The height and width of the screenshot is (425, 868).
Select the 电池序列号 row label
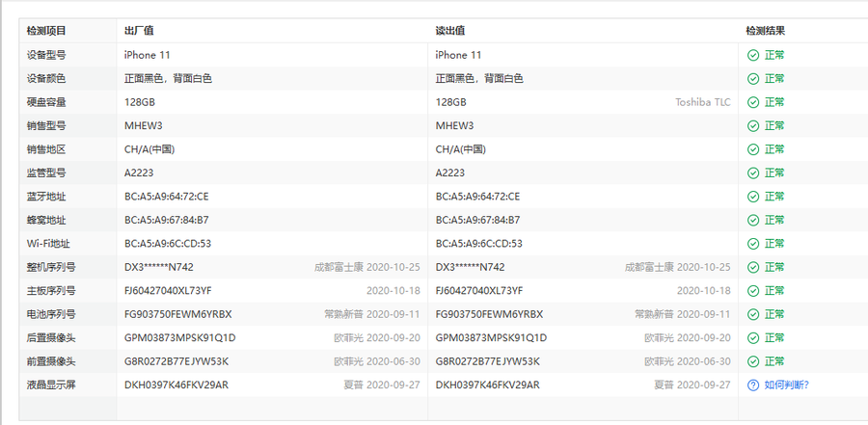(x=51, y=314)
